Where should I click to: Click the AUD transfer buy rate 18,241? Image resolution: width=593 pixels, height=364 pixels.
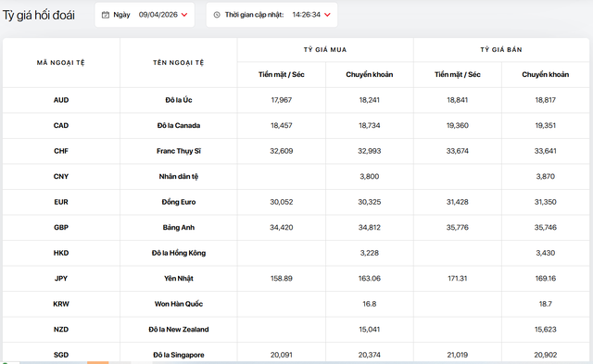(x=370, y=100)
